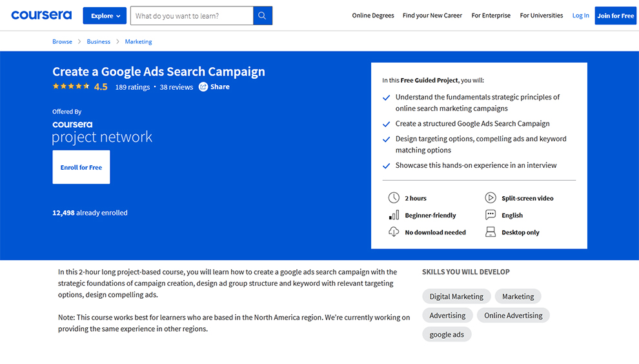This screenshot has width=639, height=364.
Task: Open Online Degrees in the header
Action: point(373,15)
